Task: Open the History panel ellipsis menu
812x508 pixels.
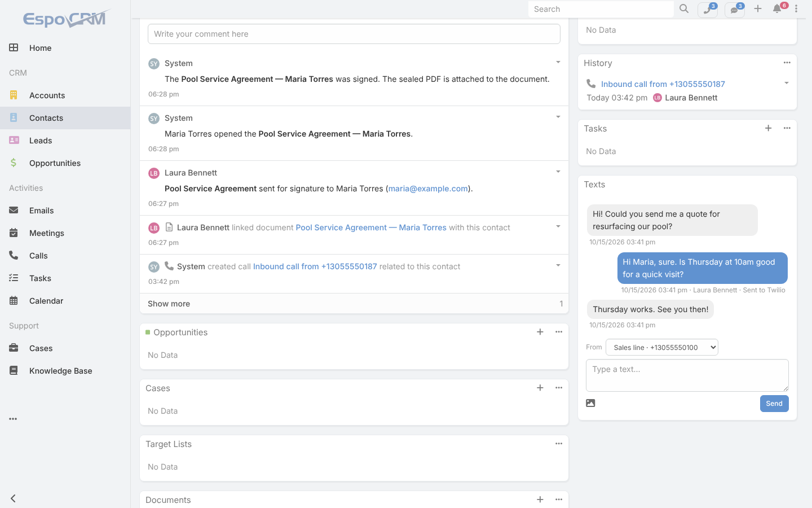Action: tap(787, 63)
